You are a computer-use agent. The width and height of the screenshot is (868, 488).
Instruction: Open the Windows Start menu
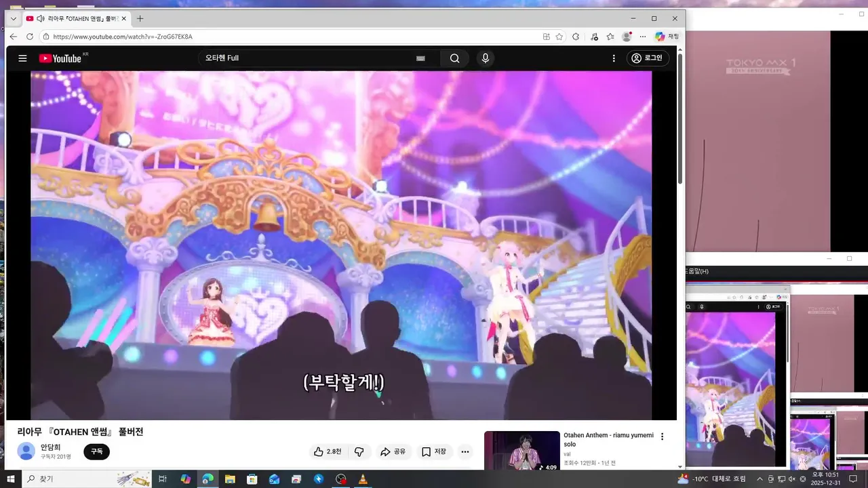11,479
